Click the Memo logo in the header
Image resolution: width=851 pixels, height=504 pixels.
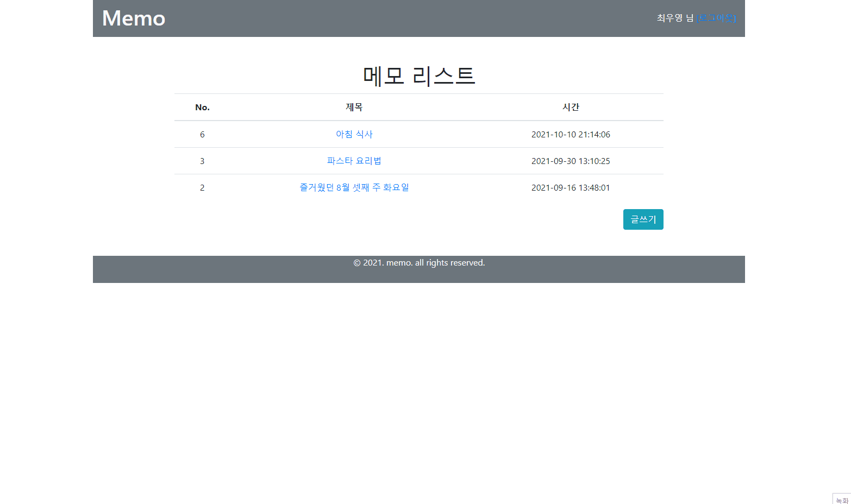(x=133, y=18)
